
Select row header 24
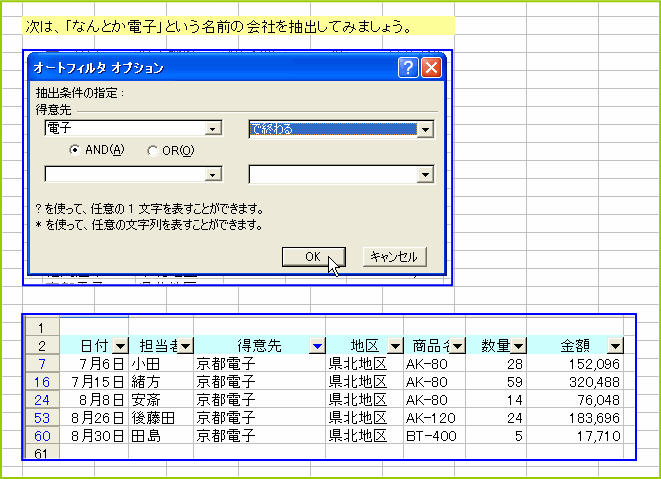(42, 400)
